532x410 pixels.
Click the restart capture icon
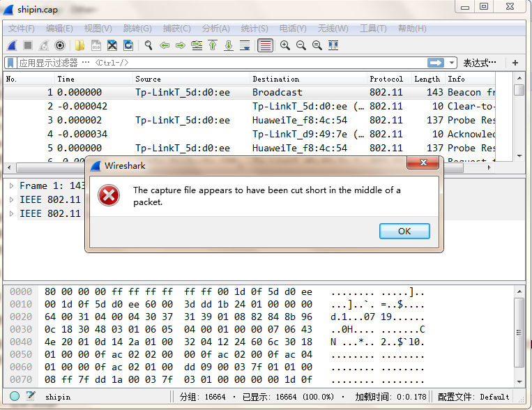44,45
